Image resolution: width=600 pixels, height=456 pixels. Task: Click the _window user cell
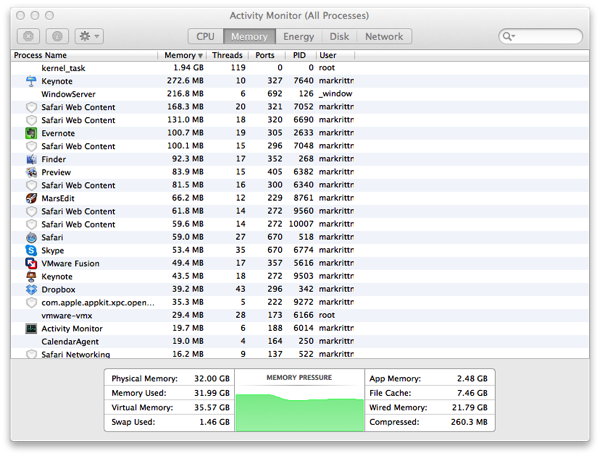click(x=336, y=94)
